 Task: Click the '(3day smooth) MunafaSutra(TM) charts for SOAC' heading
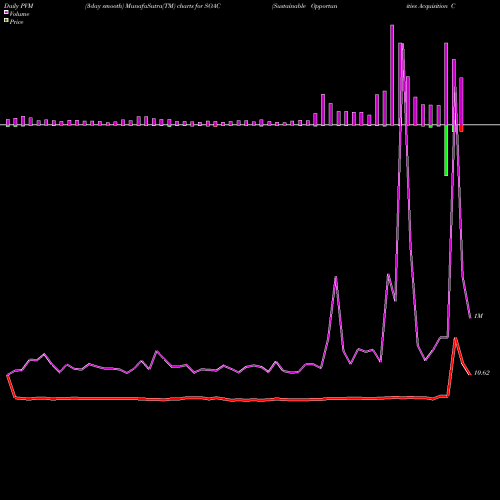pos(152,6)
